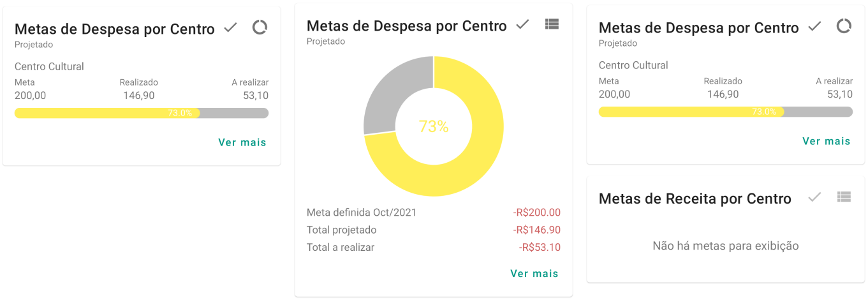This screenshot has width=868, height=300.
Task: Open 'Ver mais' below the donut chart totals
Action: point(534,273)
